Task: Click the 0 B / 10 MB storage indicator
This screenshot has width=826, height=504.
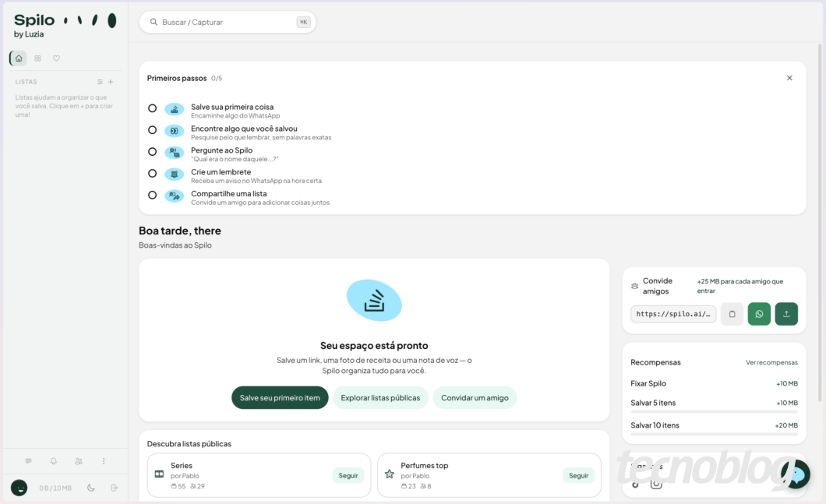Action: 55,488
